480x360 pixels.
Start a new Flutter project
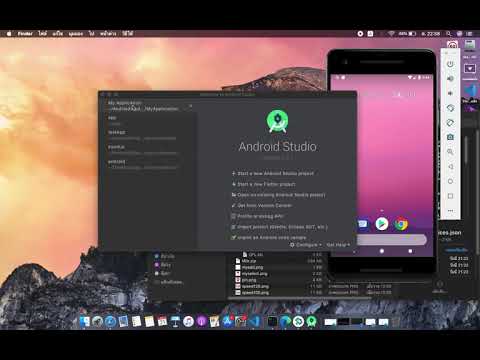[x=264, y=184]
